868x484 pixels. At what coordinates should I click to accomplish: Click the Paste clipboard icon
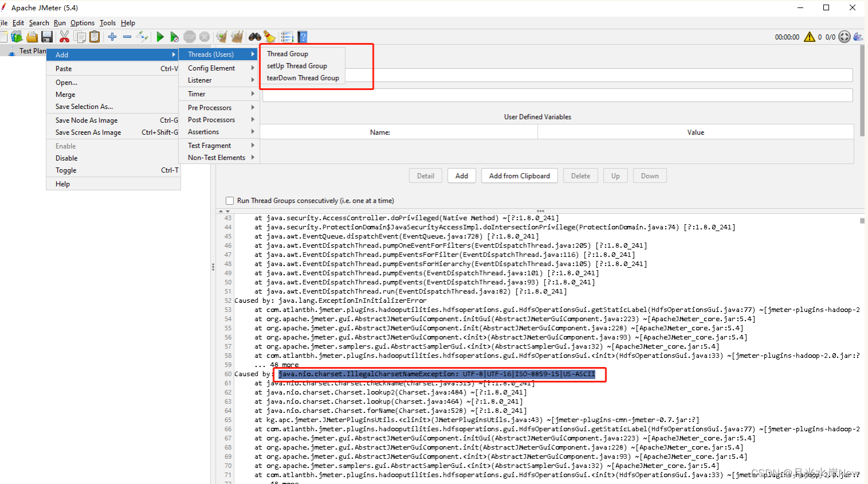click(95, 37)
